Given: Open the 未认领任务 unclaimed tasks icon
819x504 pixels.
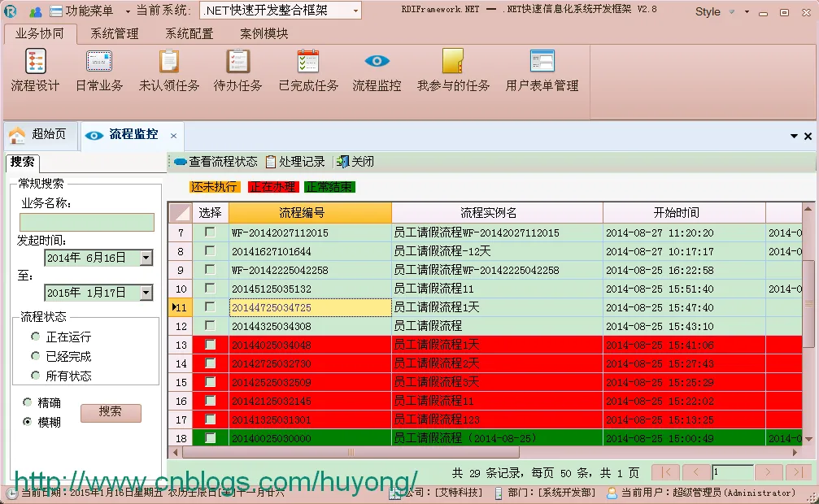Looking at the screenshot, I should tap(168, 61).
